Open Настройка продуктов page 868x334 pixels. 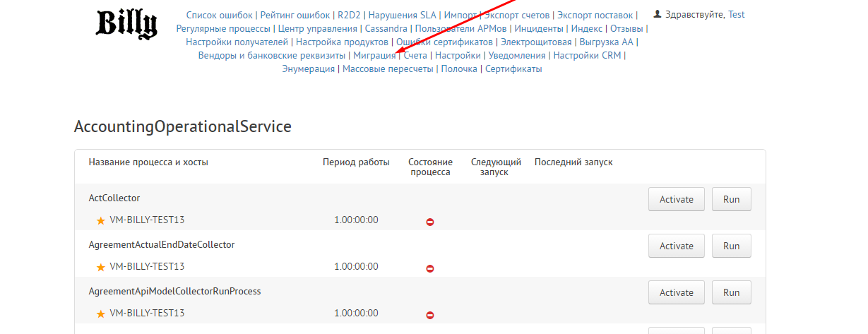(342, 42)
